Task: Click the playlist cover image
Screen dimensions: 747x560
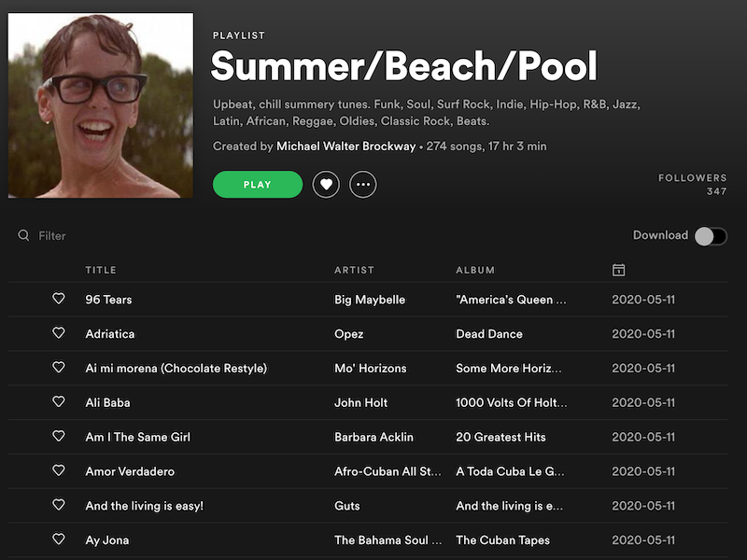Action: point(101,105)
